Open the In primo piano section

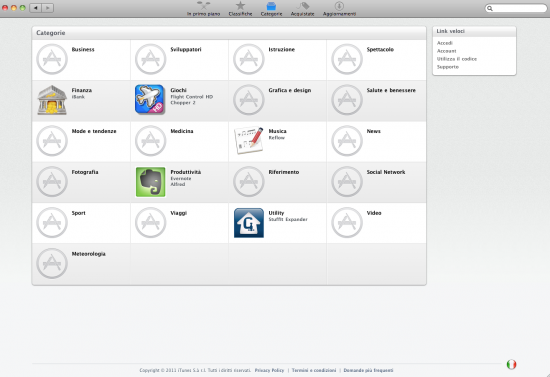coord(203,9)
